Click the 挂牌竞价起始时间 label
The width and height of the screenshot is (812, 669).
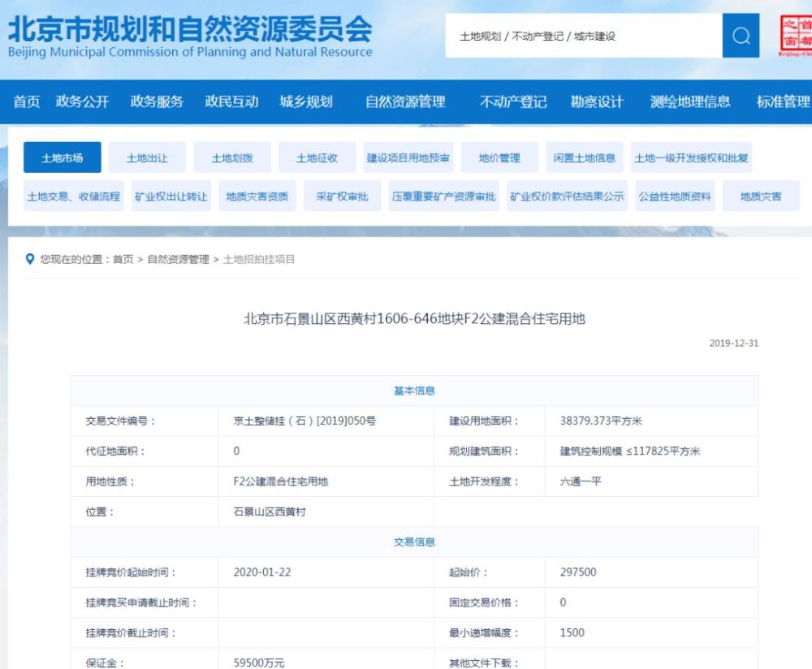pyautogui.click(x=131, y=572)
